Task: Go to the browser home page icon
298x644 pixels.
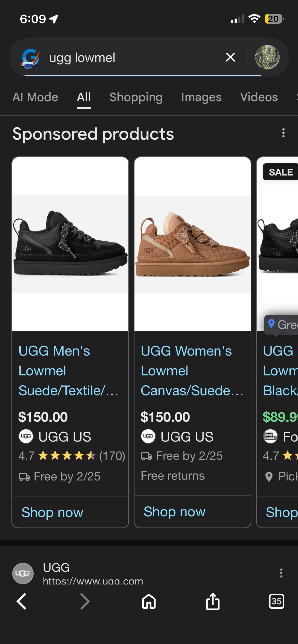Action: [x=149, y=601]
